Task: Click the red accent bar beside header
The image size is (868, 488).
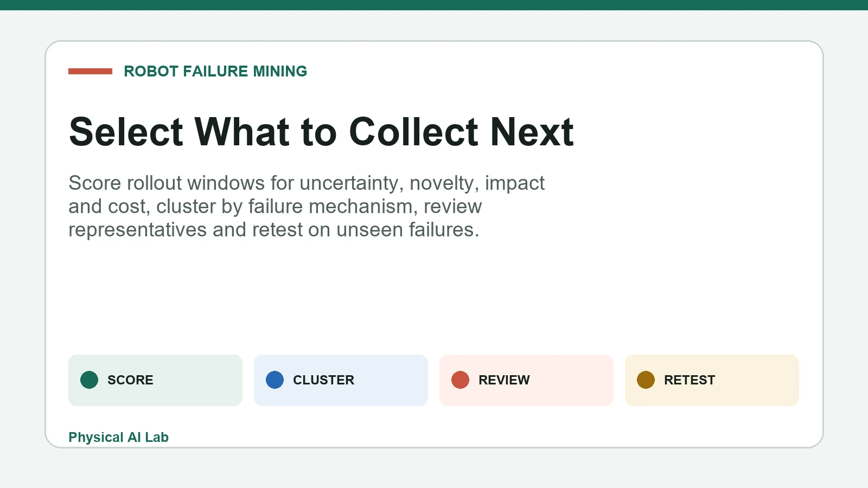Action: [90, 71]
